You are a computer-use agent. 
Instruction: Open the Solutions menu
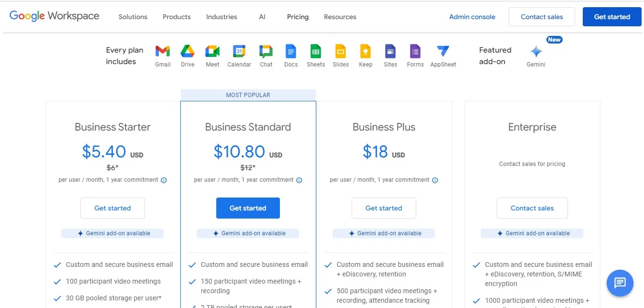pos(133,17)
